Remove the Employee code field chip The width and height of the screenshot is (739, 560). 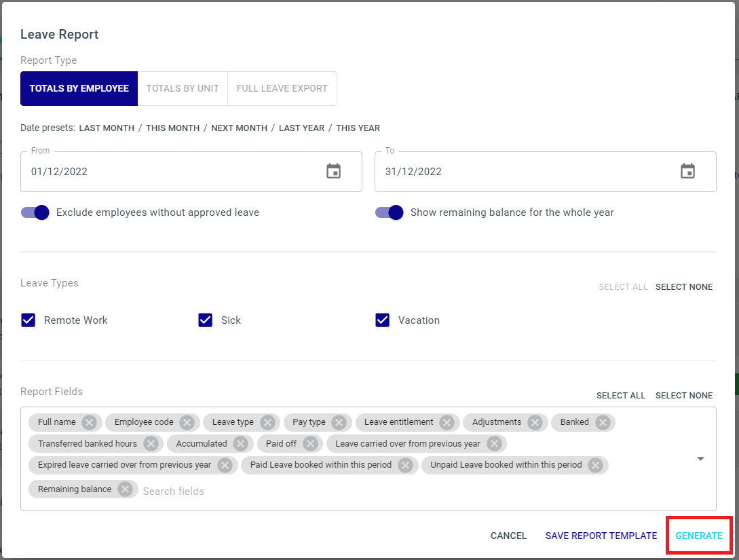click(187, 422)
